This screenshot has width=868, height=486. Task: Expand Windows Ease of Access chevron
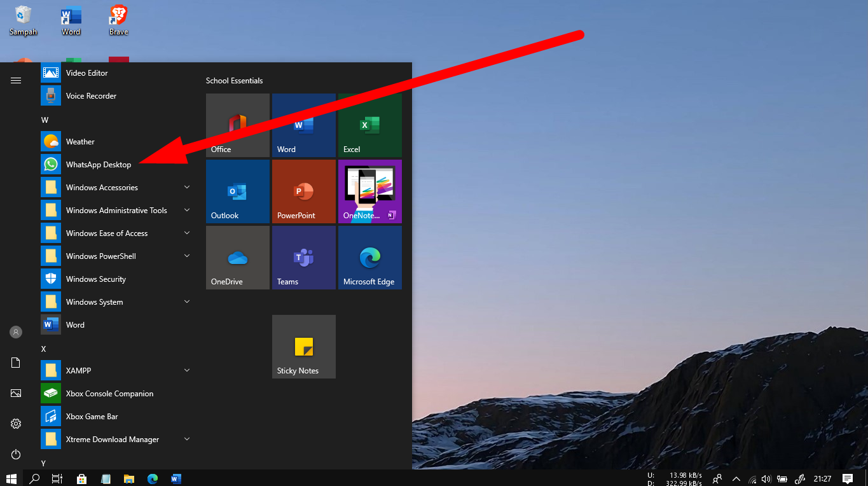187,233
